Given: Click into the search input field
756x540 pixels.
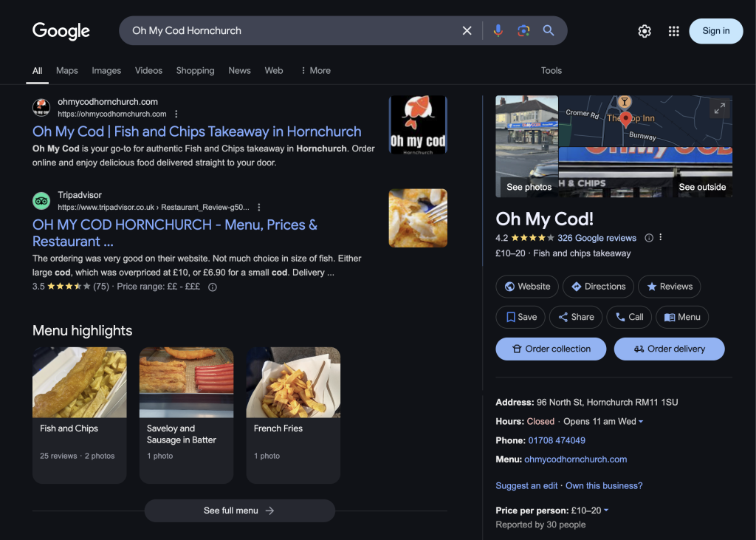Looking at the screenshot, I should (x=288, y=31).
